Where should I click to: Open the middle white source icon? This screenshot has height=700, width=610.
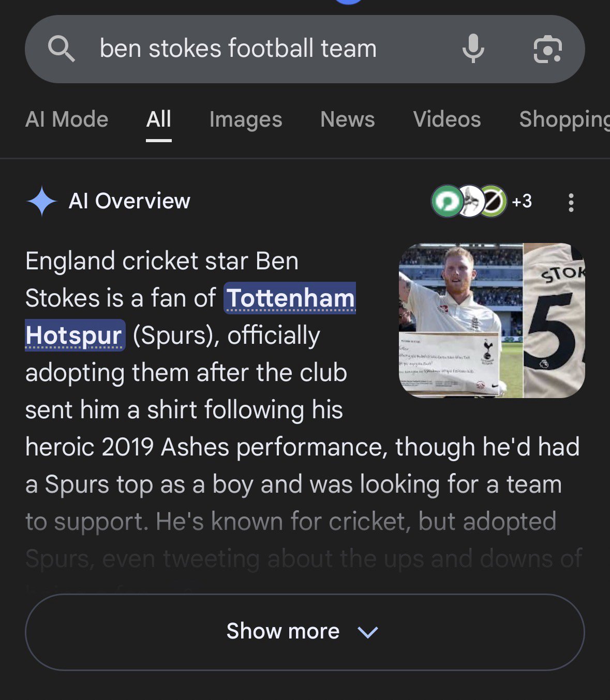tap(470, 201)
